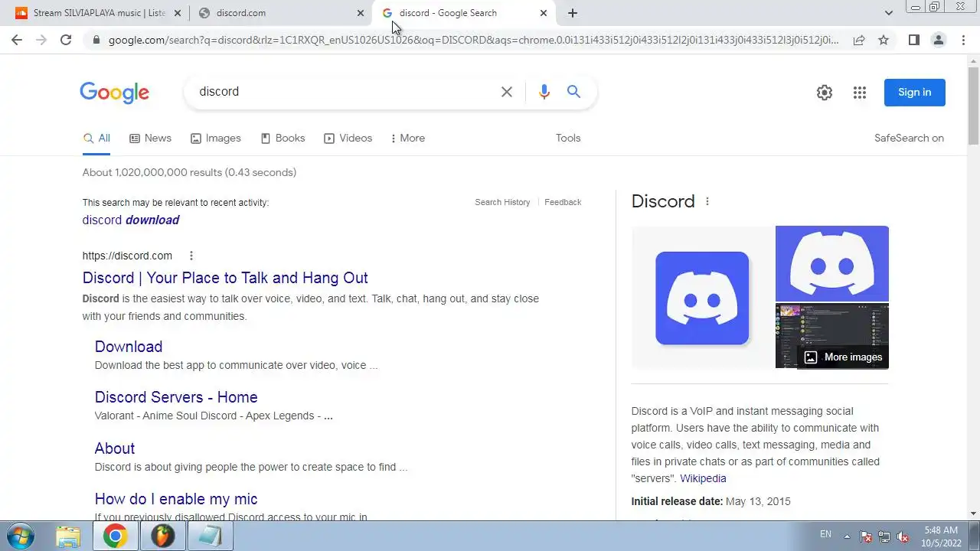Open the Google apps grid

tap(860, 93)
